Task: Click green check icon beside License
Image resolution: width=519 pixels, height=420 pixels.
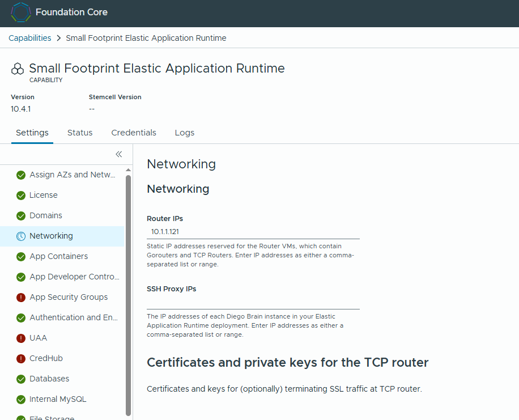Action: pyautogui.click(x=21, y=196)
